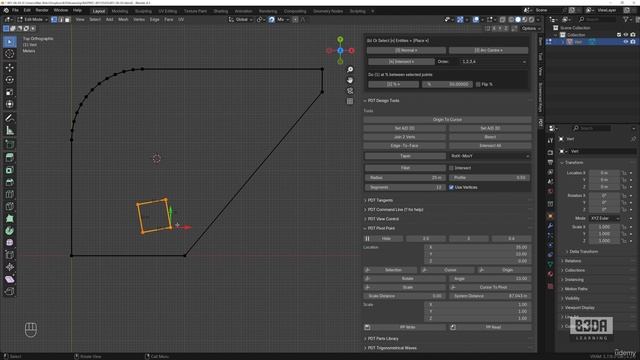Open Modifiers wrench tab in Properties editor

pos(550,226)
